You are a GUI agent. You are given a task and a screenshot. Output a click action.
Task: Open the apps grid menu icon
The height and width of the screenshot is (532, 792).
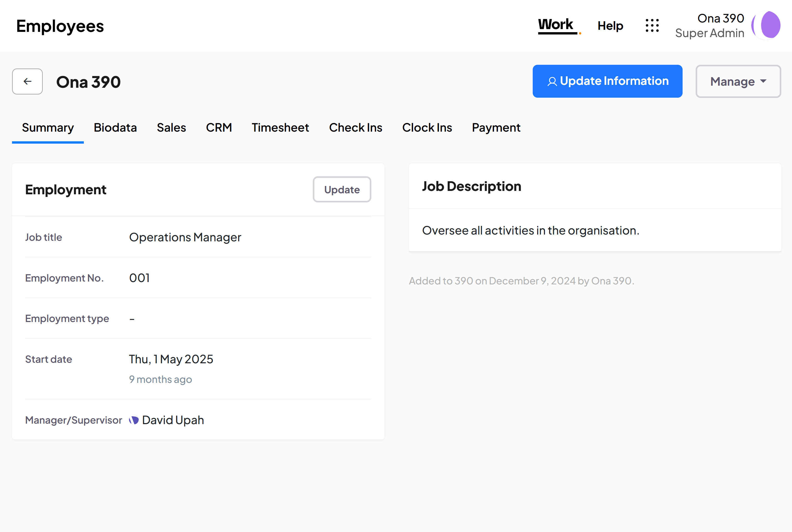652,26
